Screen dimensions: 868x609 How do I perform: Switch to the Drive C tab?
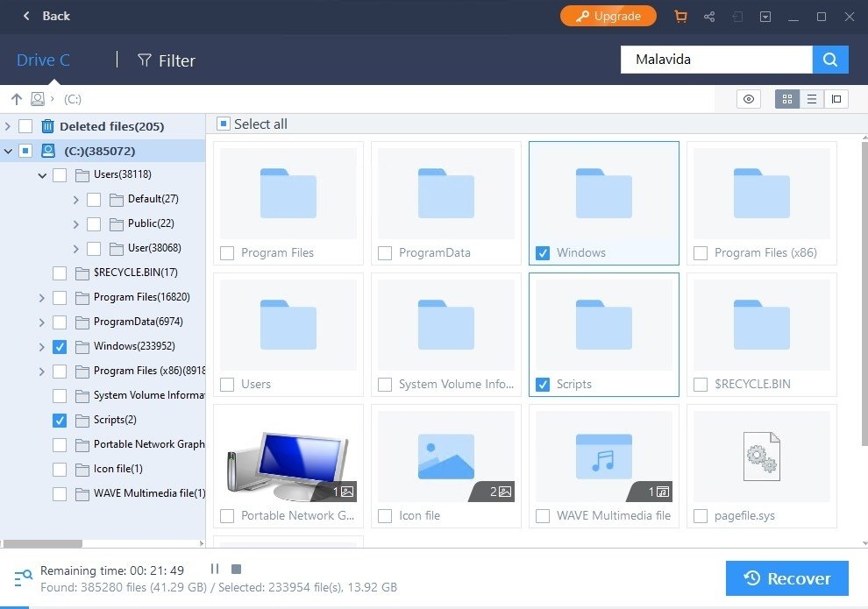[42, 60]
